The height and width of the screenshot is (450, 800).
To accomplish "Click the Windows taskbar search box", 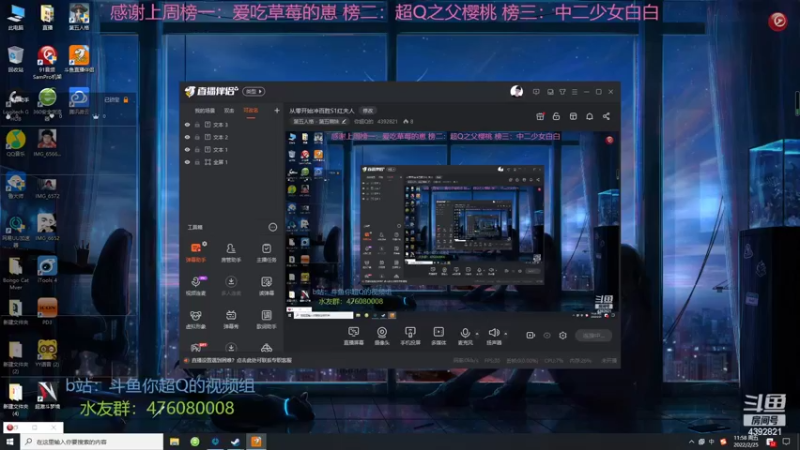I will pos(92,442).
